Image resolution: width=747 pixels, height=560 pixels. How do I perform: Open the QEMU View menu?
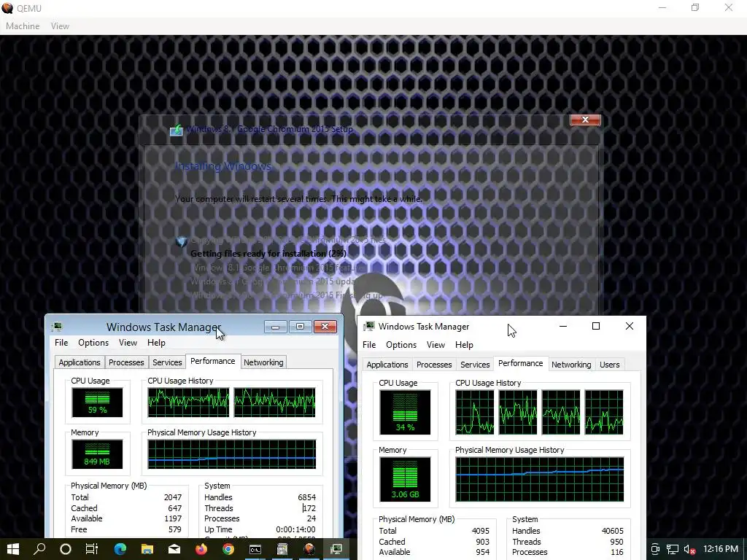click(x=60, y=26)
